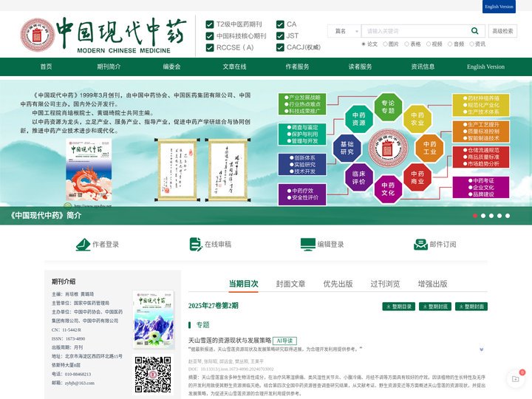Click the 中药工业 octagon in banner
Image resolution: width=532 pixels, height=399 pixels.
[429, 148]
